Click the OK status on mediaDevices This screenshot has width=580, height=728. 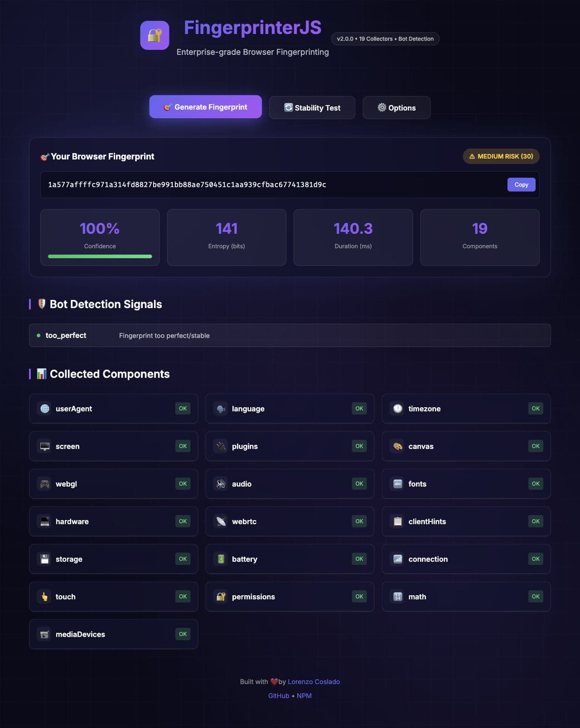tap(183, 634)
